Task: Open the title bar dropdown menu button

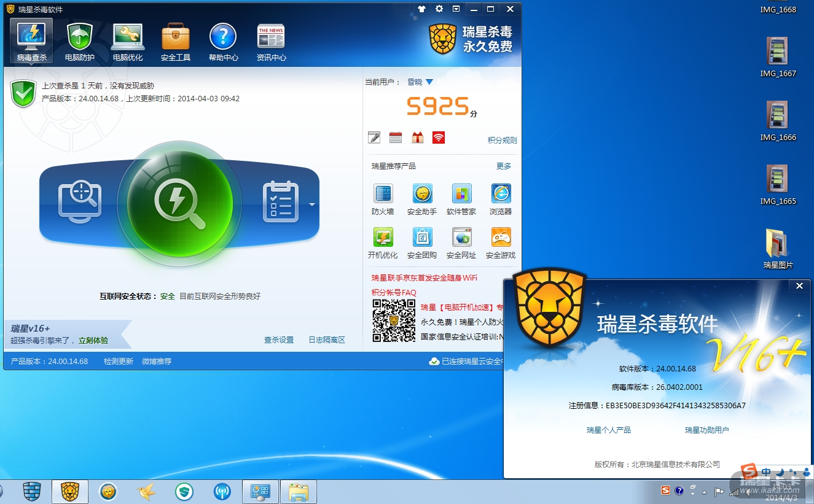Action: (x=456, y=9)
